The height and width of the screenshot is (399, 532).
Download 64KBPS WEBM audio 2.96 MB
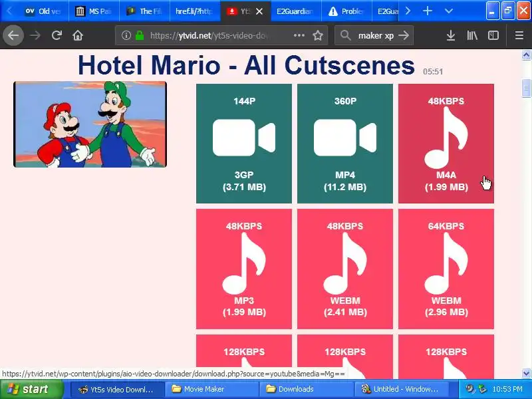click(446, 269)
